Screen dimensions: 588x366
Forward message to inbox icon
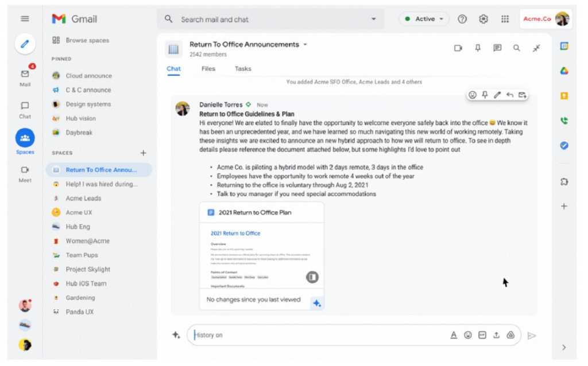click(x=523, y=95)
